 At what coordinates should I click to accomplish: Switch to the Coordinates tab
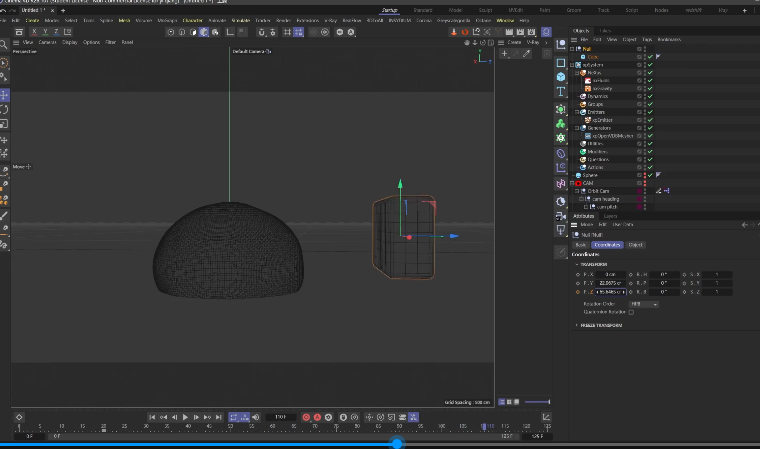click(607, 244)
